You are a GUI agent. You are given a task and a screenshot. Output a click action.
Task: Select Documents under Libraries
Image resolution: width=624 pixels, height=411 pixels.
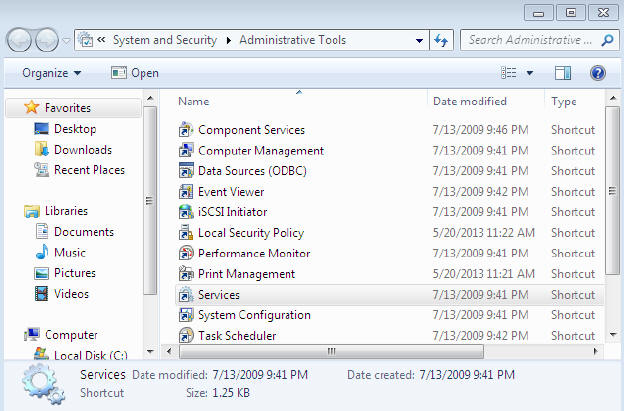pos(83,232)
